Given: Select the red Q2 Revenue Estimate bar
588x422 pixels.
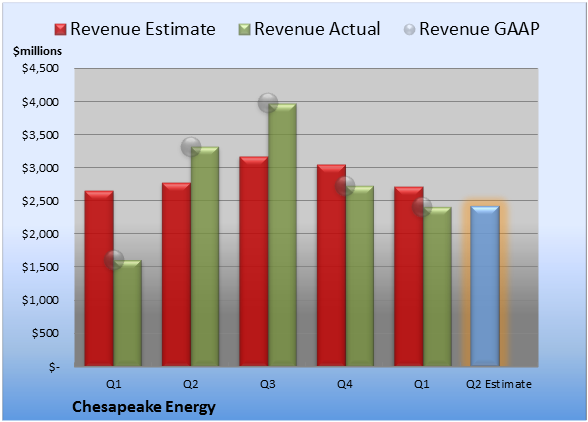Looking at the screenshot, I should click(x=176, y=274).
